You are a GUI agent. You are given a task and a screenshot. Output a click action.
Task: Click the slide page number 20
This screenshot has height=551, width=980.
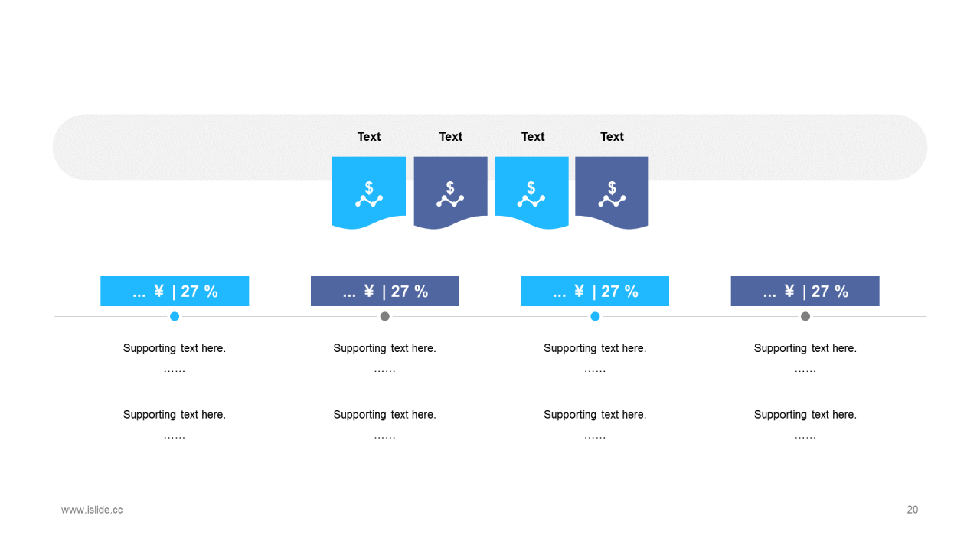tap(913, 510)
